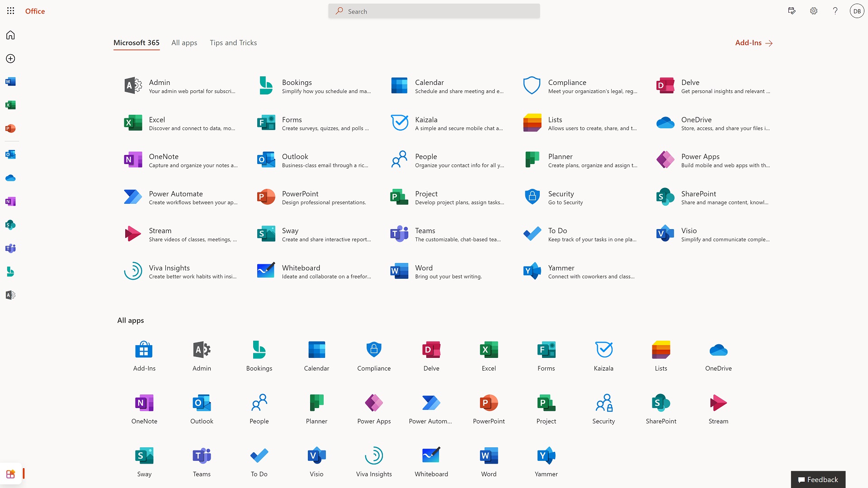868x488 pixels.
Task: Open Viva Insights tile in All apps grid
Action: point(374,462)
